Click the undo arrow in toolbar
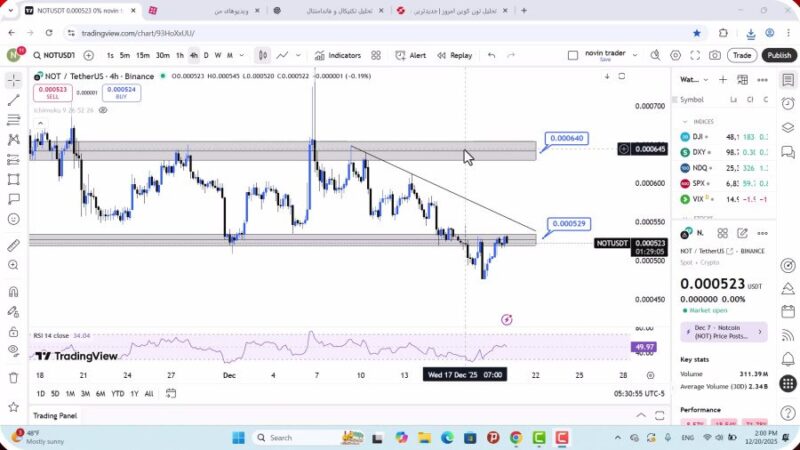Image resolution: width=800 pixels, height=450 pixels. pyautogui.click(x=491, y=55)
